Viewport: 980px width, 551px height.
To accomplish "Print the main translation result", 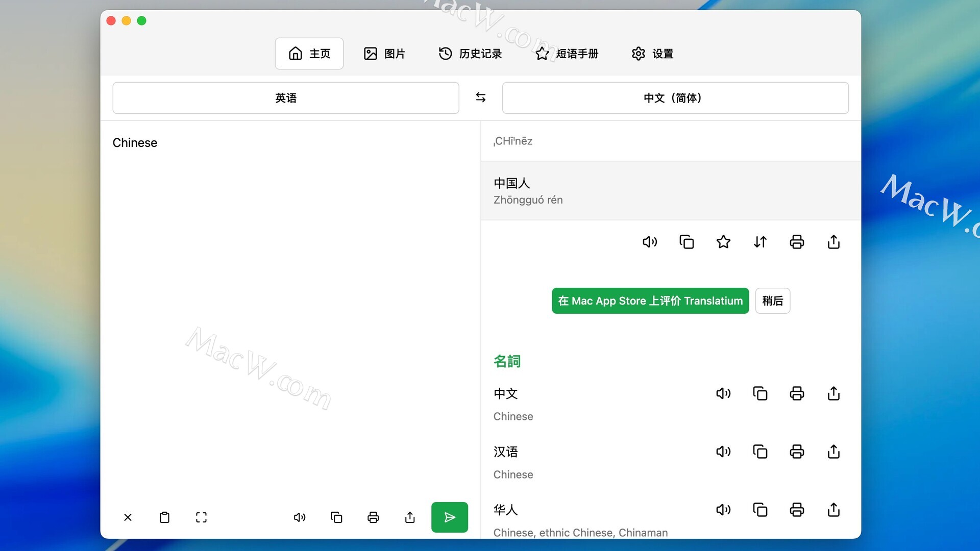I will [797, 242].
